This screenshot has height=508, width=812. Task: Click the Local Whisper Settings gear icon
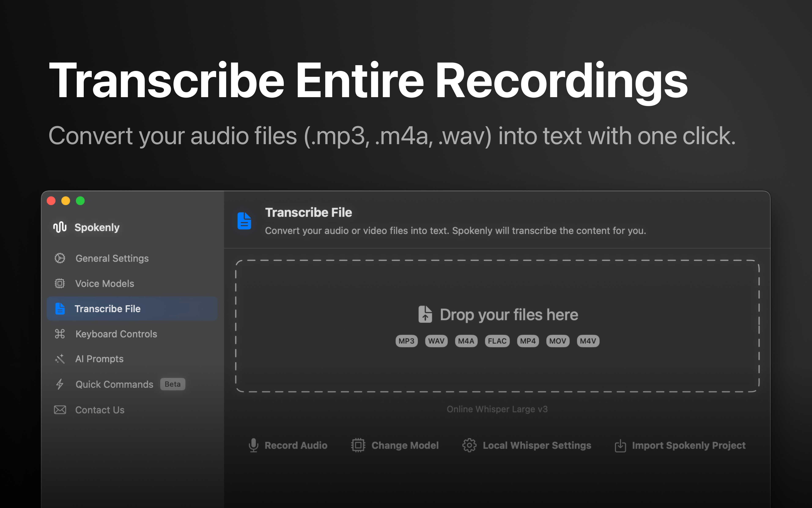469,445
